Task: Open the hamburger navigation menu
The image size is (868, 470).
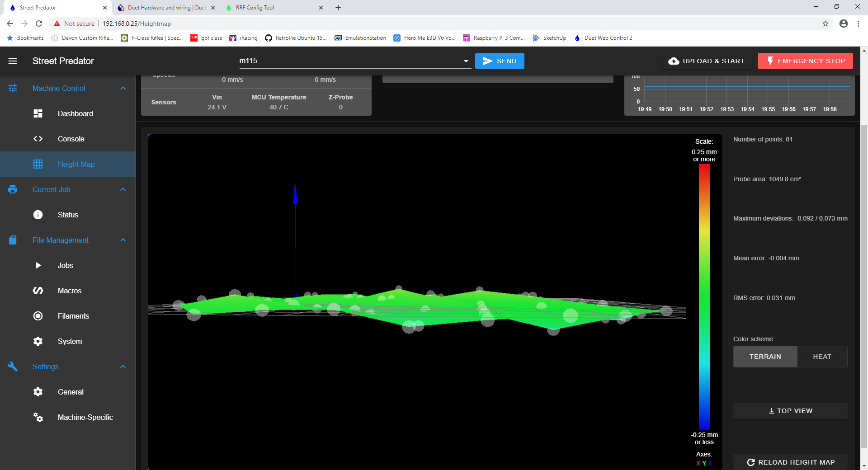Action: (x=13, y=61)
